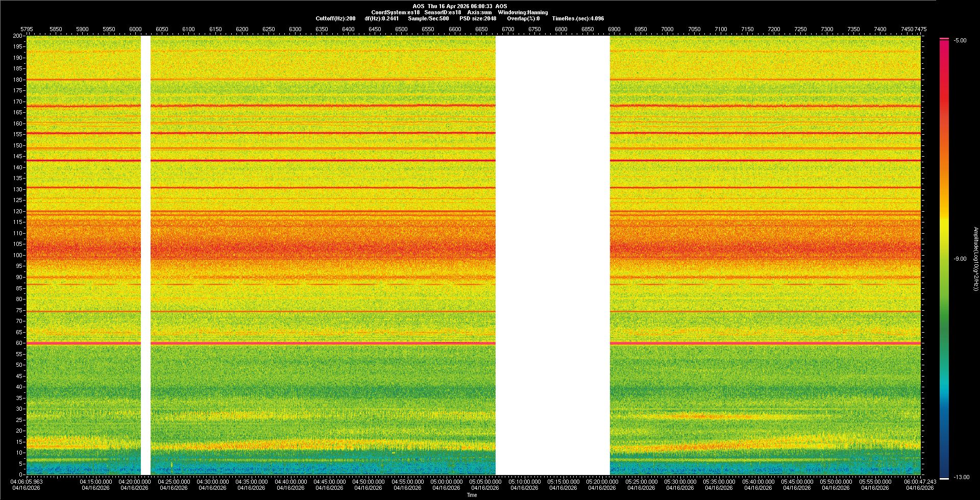
Task: Click the 04:06:05.963 start time label
Action: 27,482
